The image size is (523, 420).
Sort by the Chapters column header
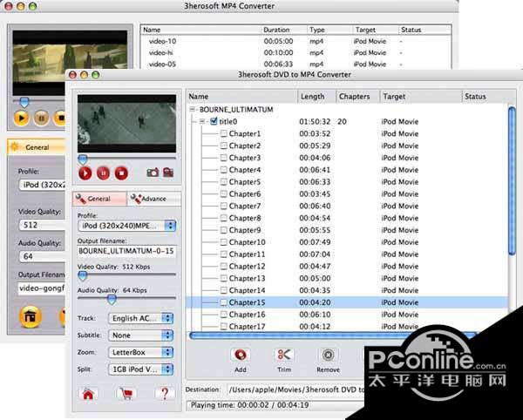(358, 97)
